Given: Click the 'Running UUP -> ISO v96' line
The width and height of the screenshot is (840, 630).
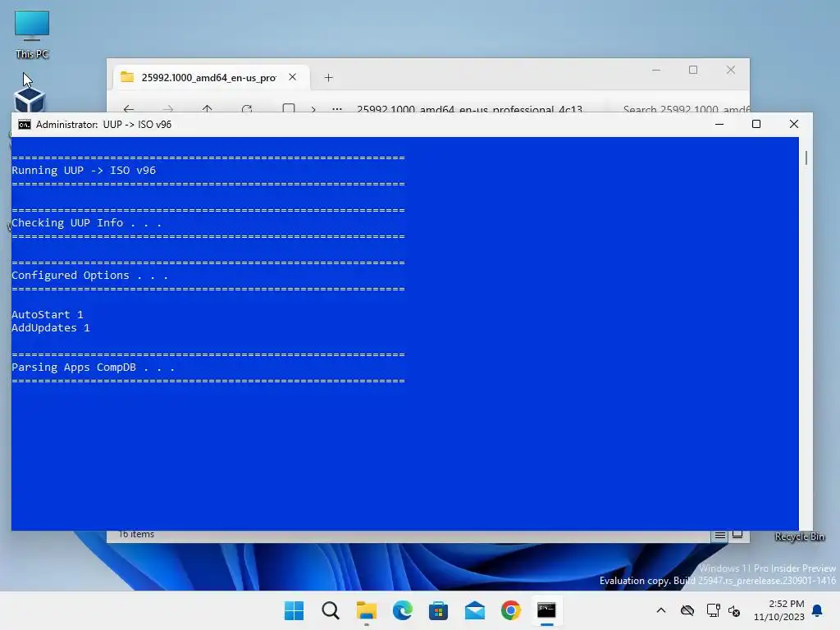Looking at the screenshot, I should 84,171.
